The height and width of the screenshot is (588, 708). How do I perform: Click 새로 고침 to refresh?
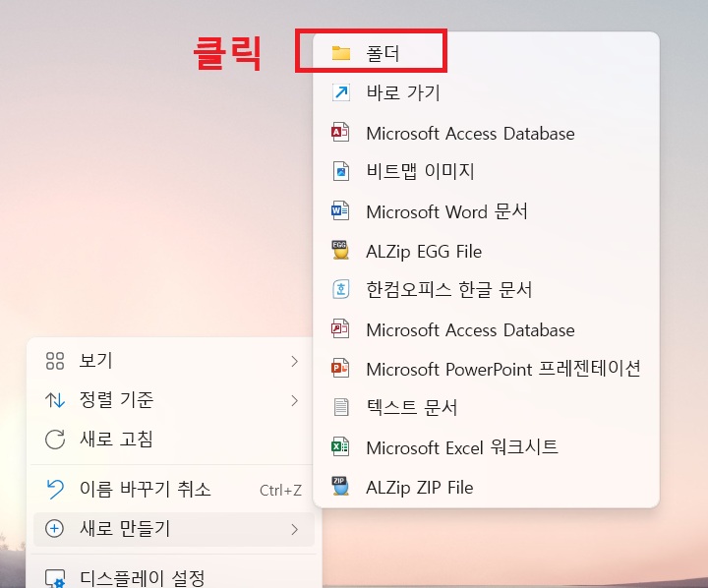click(174, 439)
